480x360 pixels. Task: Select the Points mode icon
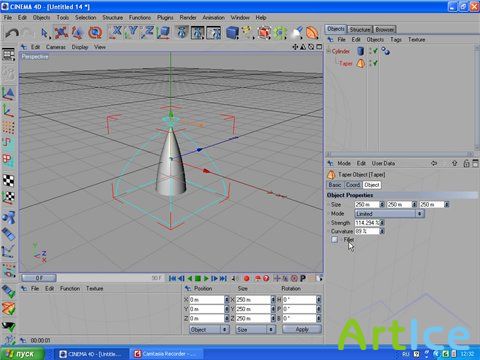pyautogui.click(x=8, y=127)
